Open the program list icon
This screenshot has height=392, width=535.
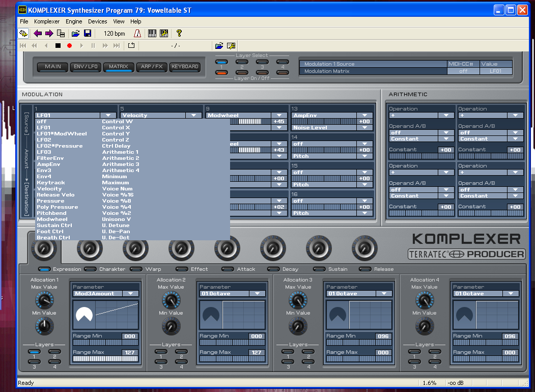61,34
